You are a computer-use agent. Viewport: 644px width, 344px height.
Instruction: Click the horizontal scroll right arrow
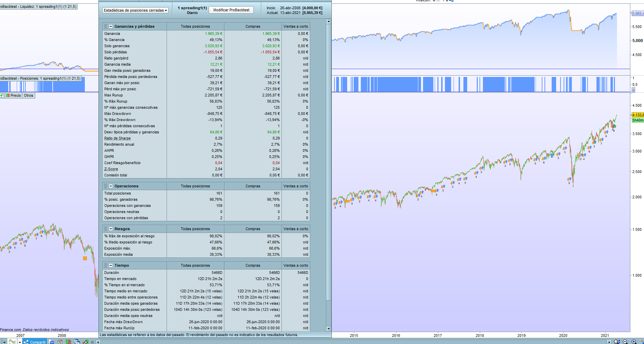click(609, 342)
